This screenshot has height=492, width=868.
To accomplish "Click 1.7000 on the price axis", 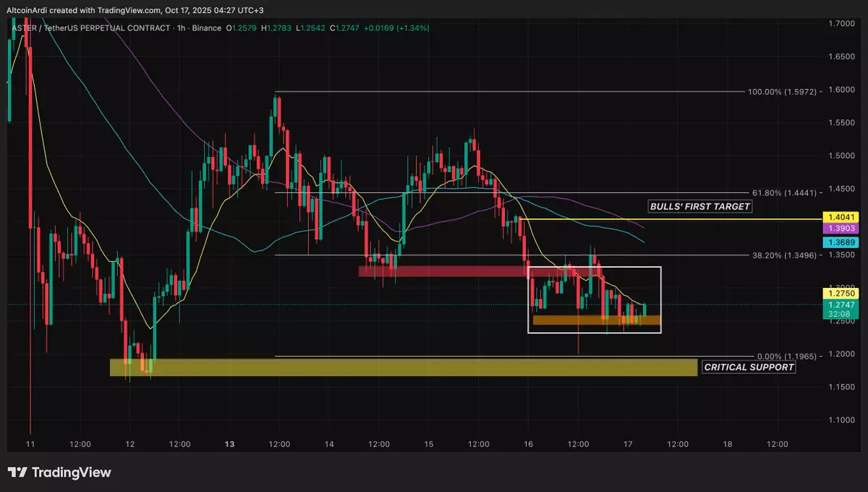I will [x=841, y=24].
